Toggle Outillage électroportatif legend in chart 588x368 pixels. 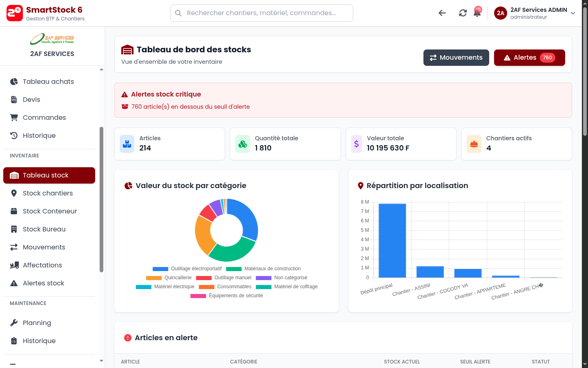coord(187,269)
